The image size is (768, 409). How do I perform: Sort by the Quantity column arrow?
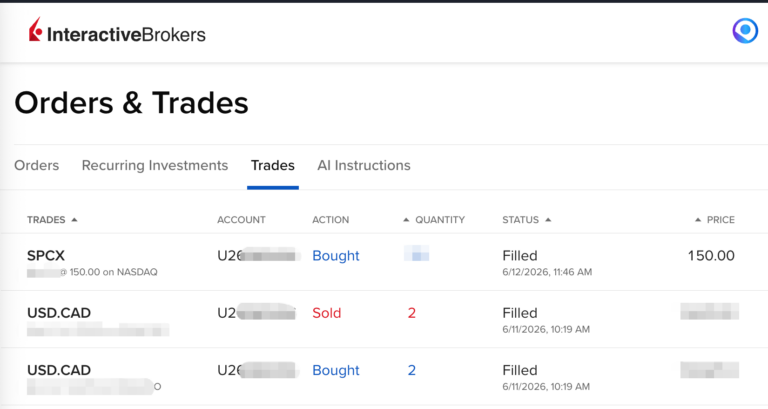click(x=406, y=220)
